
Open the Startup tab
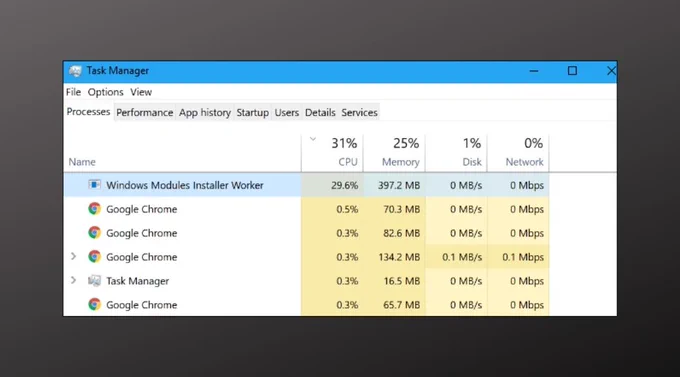pyautogui.click(x=252, y=112)
